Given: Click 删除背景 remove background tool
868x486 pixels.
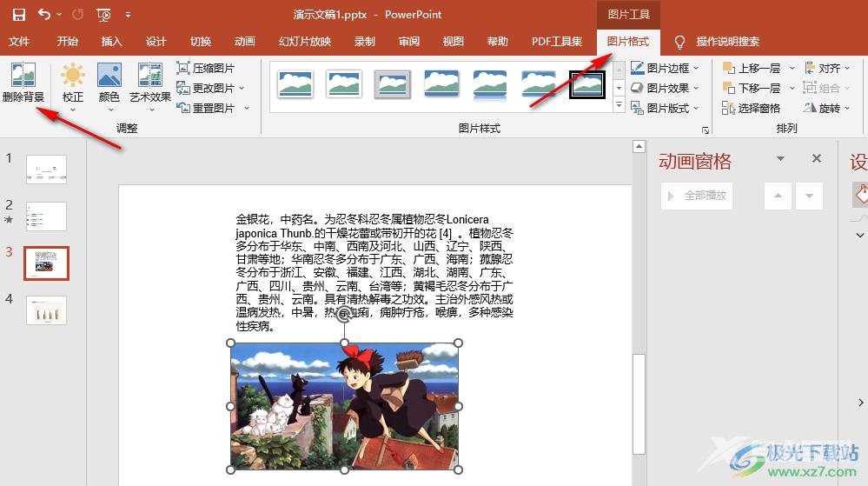Looking at the screenshot, I should click(x=23, y=83).
